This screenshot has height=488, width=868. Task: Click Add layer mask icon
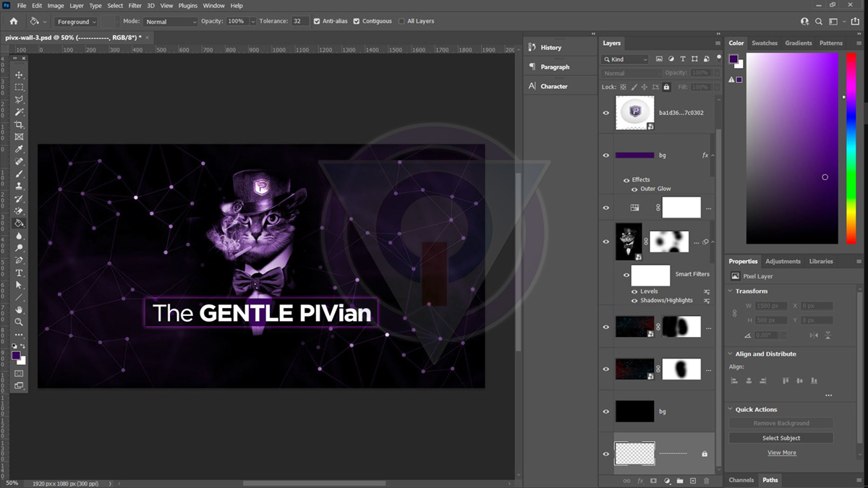[x=653, y=480]
